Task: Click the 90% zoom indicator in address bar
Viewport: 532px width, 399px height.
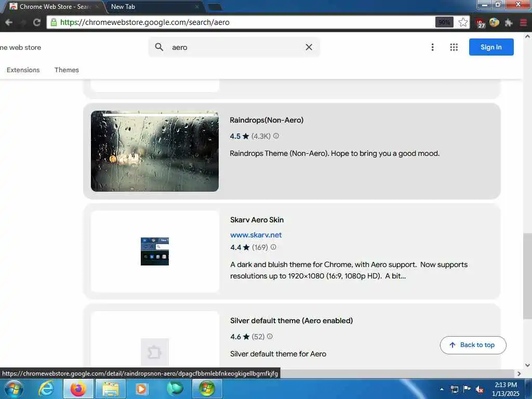Action: pos(444,22)
